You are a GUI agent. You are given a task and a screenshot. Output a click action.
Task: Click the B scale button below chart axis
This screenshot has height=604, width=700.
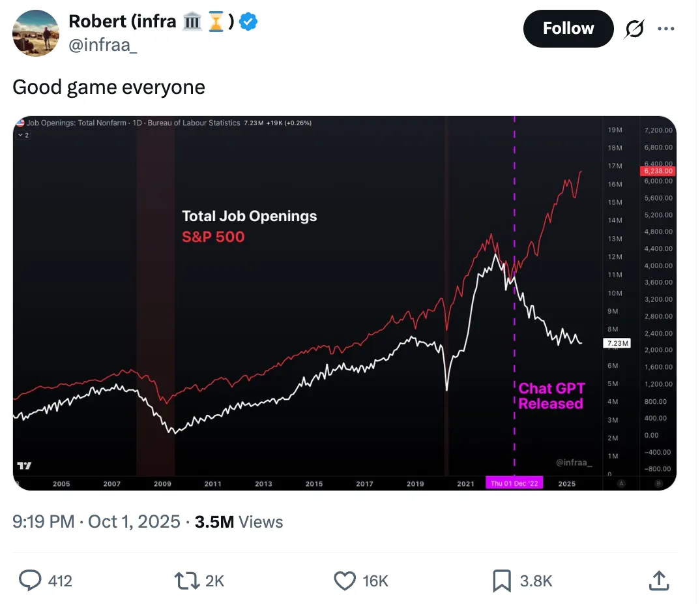(x=658, y=484)
